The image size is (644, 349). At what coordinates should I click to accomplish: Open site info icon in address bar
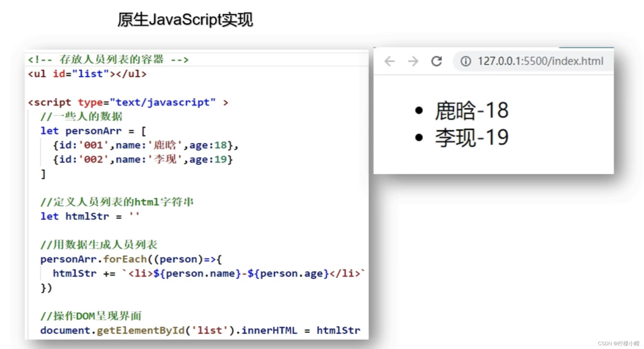click(465, 61)
